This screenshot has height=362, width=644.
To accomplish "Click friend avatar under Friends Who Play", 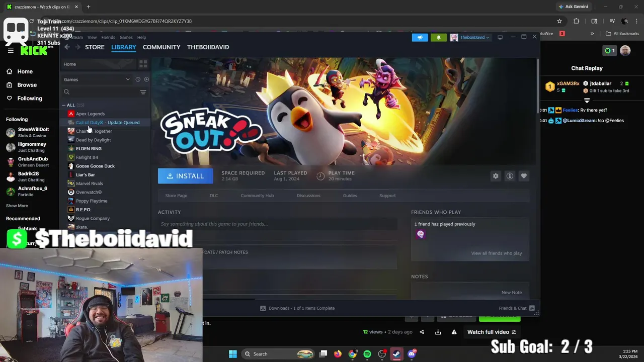I will [421, 234].
